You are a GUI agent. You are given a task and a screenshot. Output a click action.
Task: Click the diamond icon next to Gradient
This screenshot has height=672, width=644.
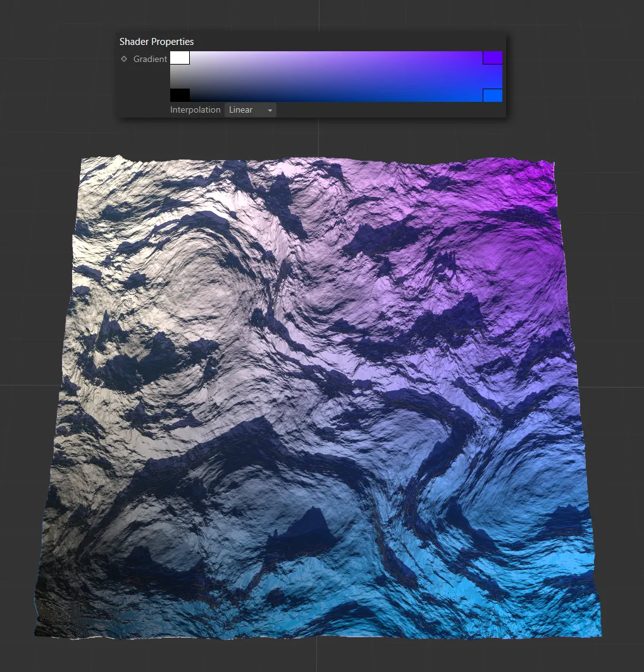tap(123, 59)
